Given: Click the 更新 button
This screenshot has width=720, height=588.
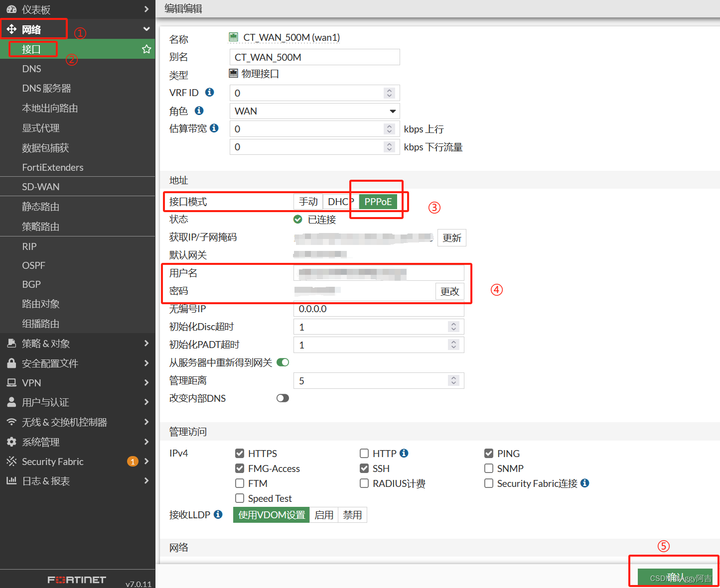Looking at the screenshot, I should pyautogui.click(x=452, y=237).
